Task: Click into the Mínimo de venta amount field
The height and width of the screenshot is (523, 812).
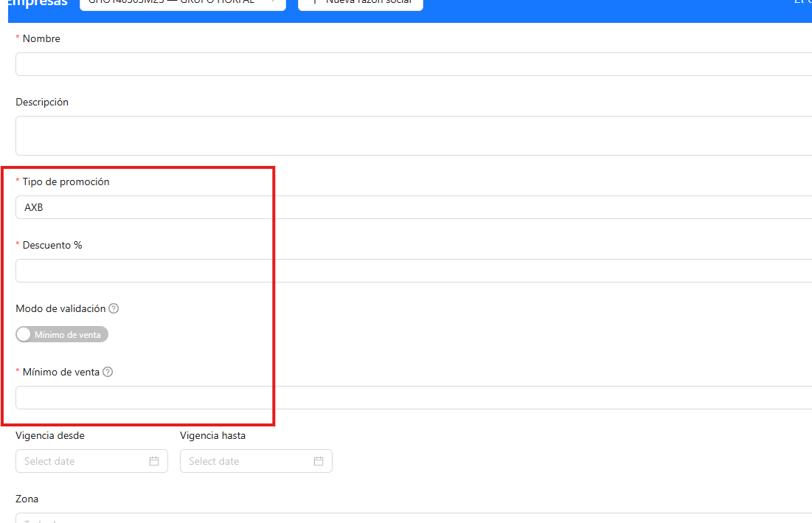Action: coord(414,398)
